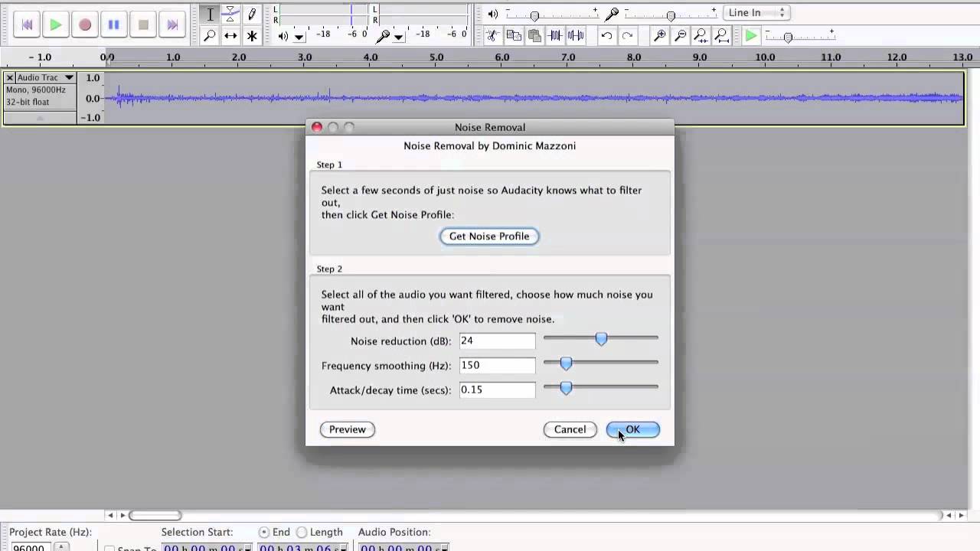Close the Noise Removal dialog window
Screen dimensions: 980x551
(317, 127)
